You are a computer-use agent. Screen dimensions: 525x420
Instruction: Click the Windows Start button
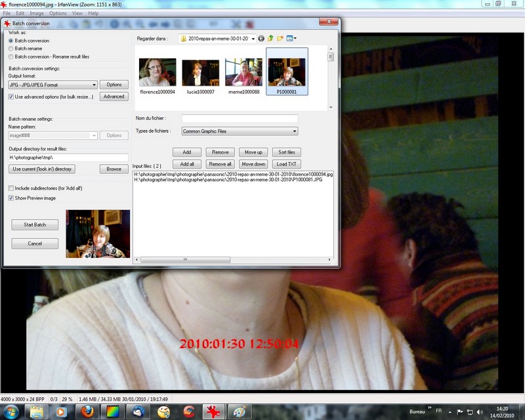[x=11, y=411]
